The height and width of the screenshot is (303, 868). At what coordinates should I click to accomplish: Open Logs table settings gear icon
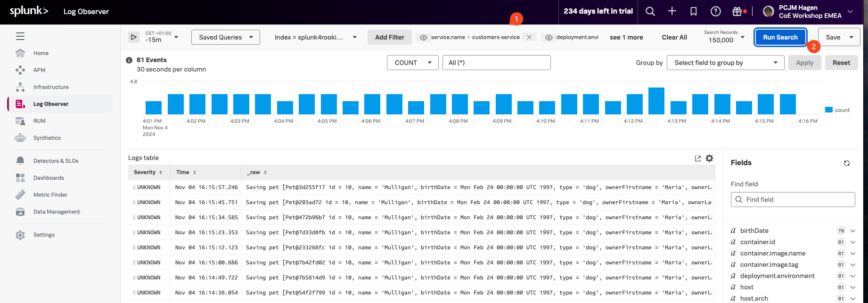(709, 159)
